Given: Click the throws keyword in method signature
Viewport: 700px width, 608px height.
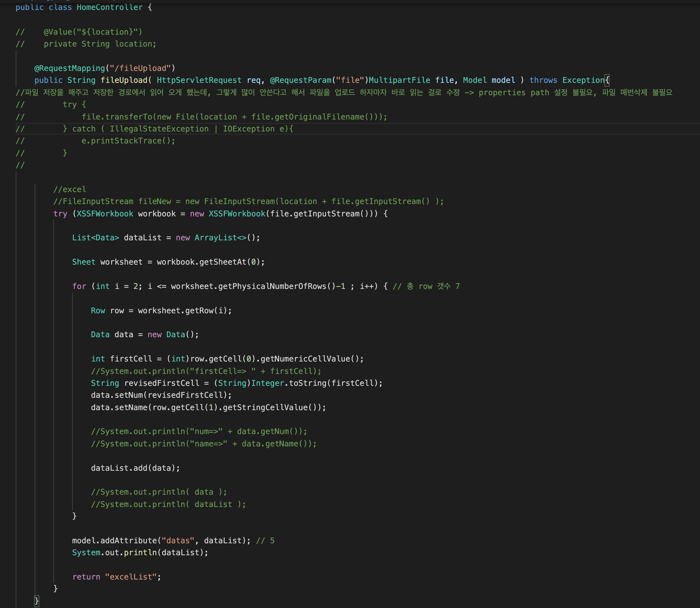Looking at the screenshot, I should [x=543, y=80].
